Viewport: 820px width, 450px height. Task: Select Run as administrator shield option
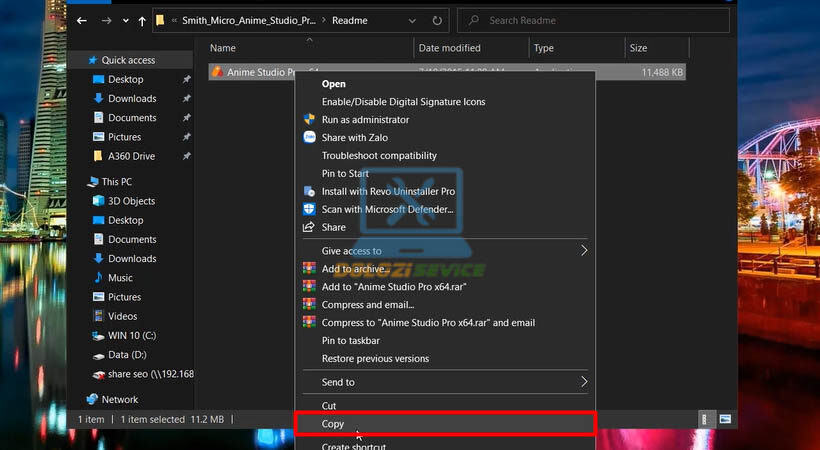[364, 120]
